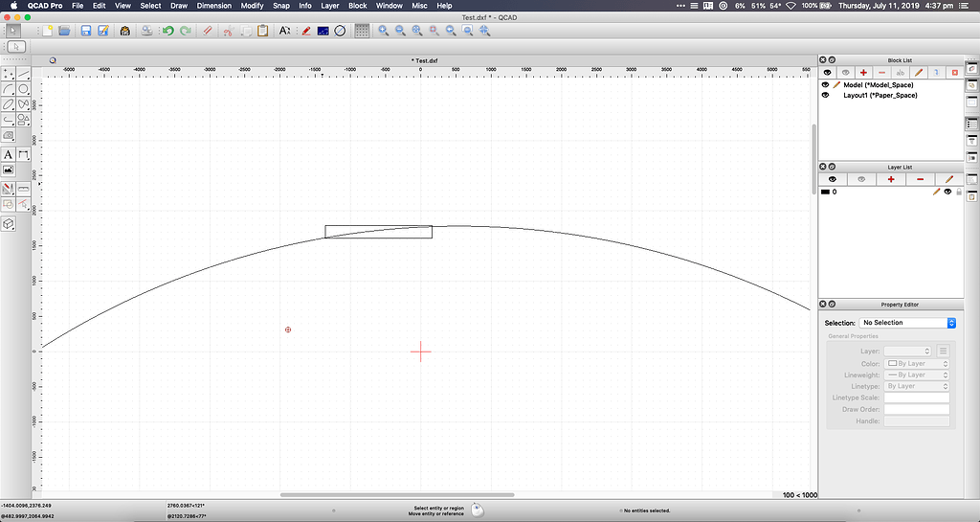Open the Lineweight dropdown

917,375
